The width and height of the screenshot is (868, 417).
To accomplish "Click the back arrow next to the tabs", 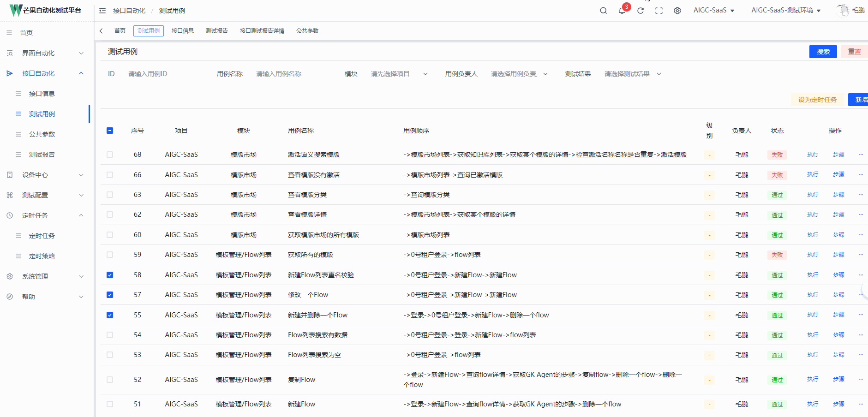I will pyautogui.click(x=101, y=30).
